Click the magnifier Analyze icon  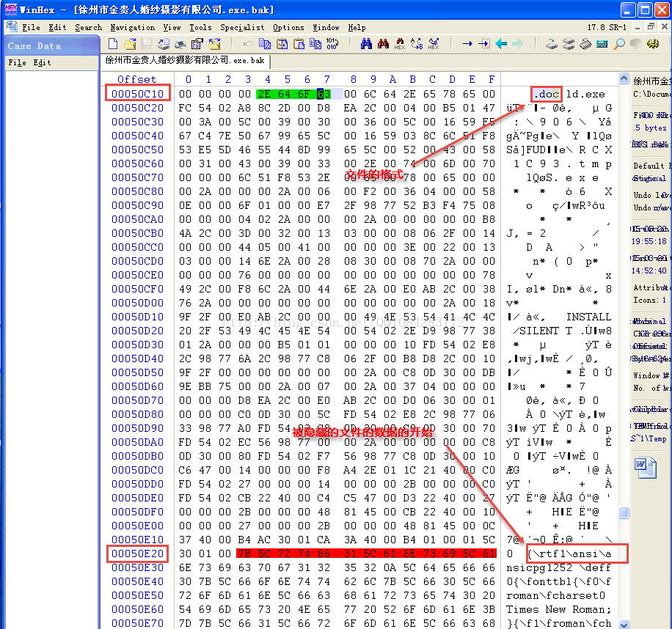(x=619, y=44)
